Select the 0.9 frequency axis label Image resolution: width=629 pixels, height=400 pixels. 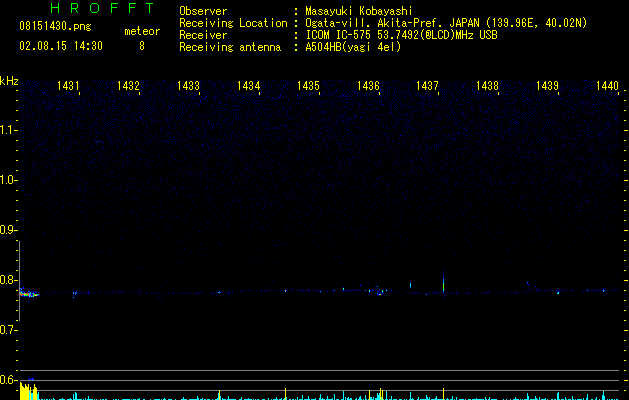(8, 230)
